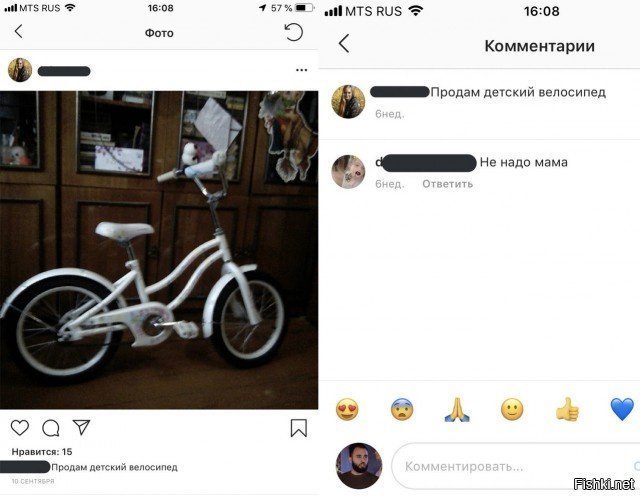This screenshot has height=496, width=640.
Task: Insert thumbs up emoji
Action: (567, 409)
